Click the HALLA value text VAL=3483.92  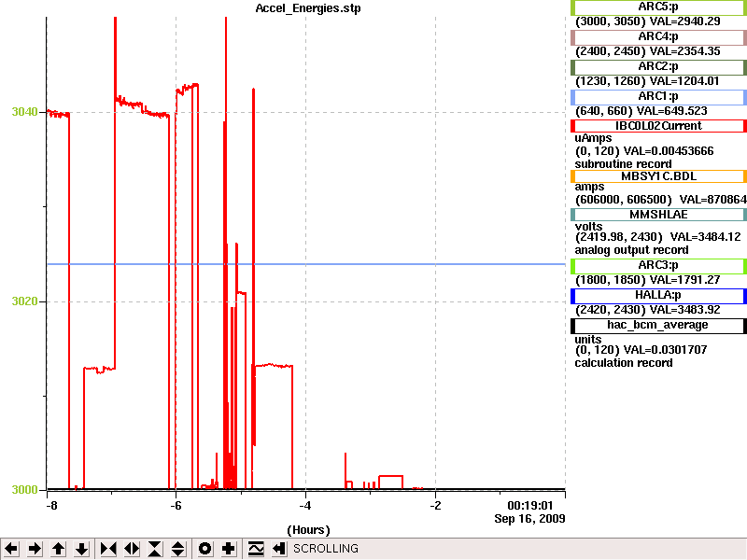point(685,310)
